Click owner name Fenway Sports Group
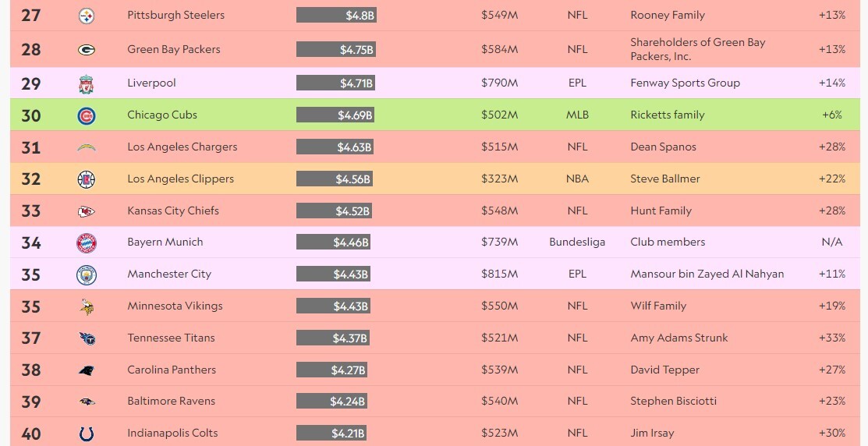868x446 pixels. [x=685, y=83]
